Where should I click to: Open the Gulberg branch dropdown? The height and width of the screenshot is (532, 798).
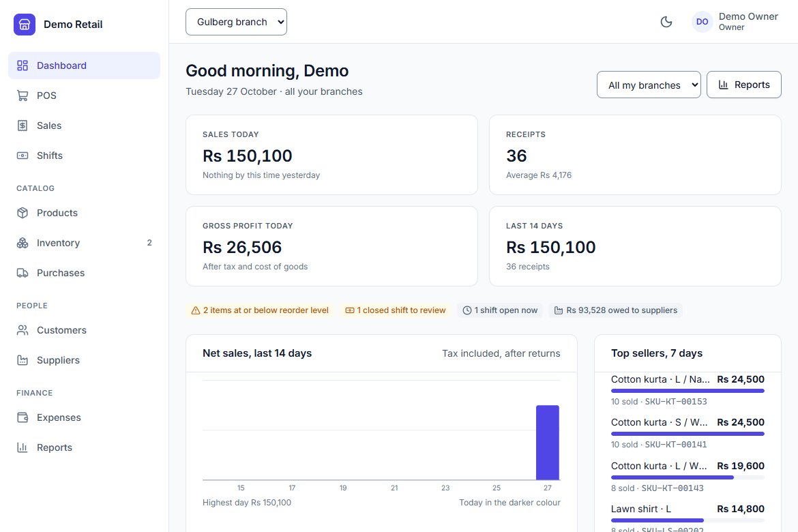(236, 22)
